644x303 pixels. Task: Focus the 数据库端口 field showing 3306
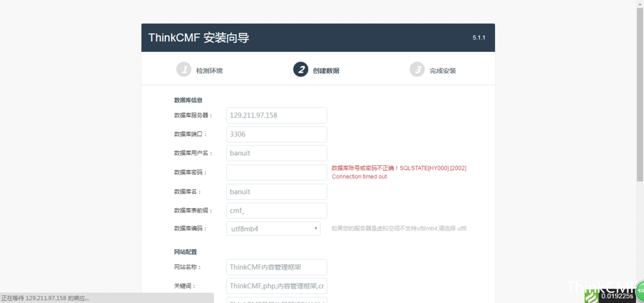pyautogui.click(x=277, y=134)
